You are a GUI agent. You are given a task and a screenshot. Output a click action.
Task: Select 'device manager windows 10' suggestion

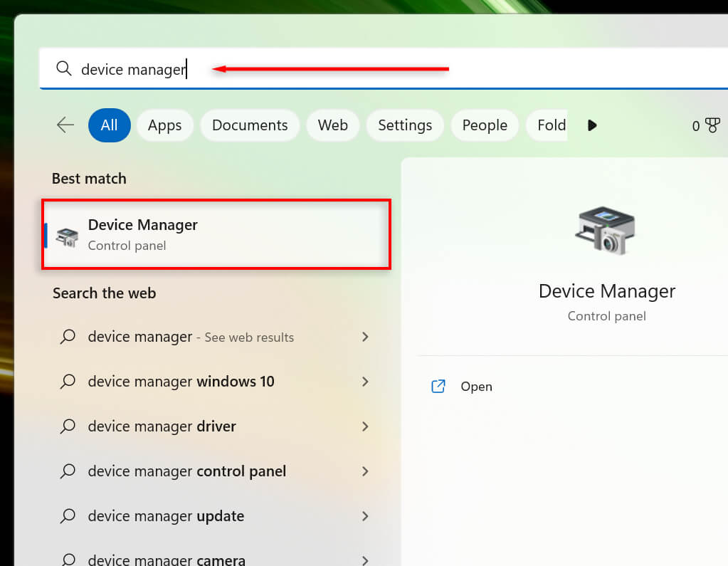(216, 382)
